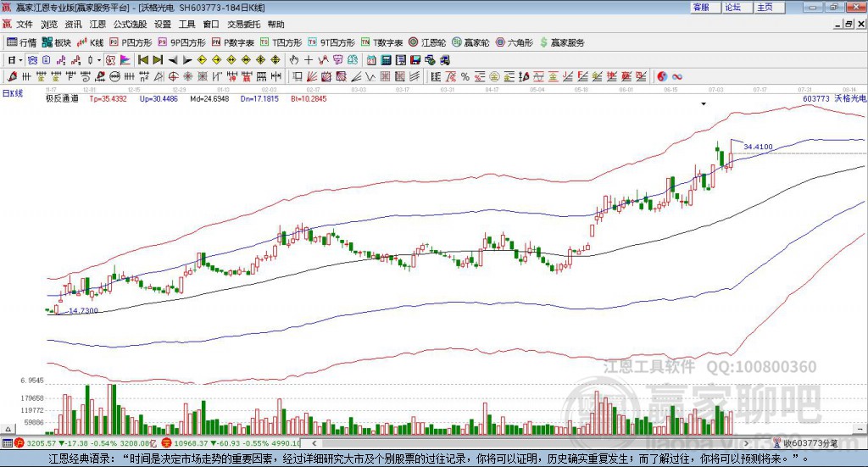
Task: Click the calendar date icon
Action: pyautogui.click(x=371, y=60)
